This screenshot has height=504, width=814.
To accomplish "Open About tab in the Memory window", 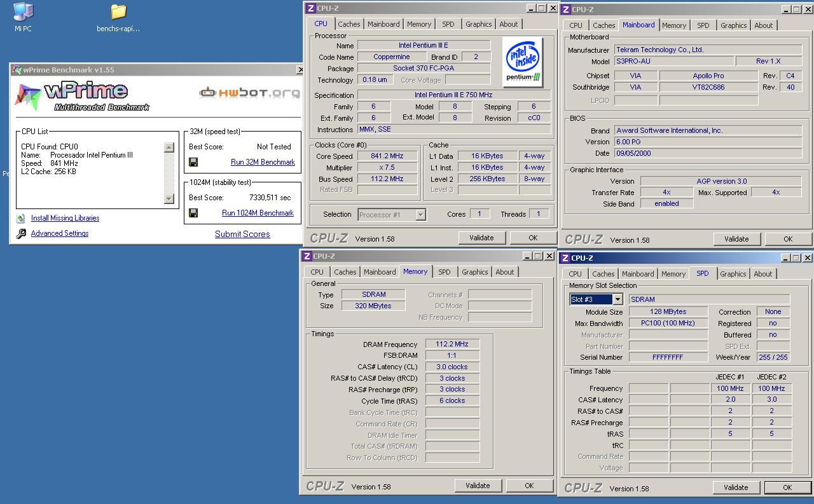I will (x=505, y=272).
